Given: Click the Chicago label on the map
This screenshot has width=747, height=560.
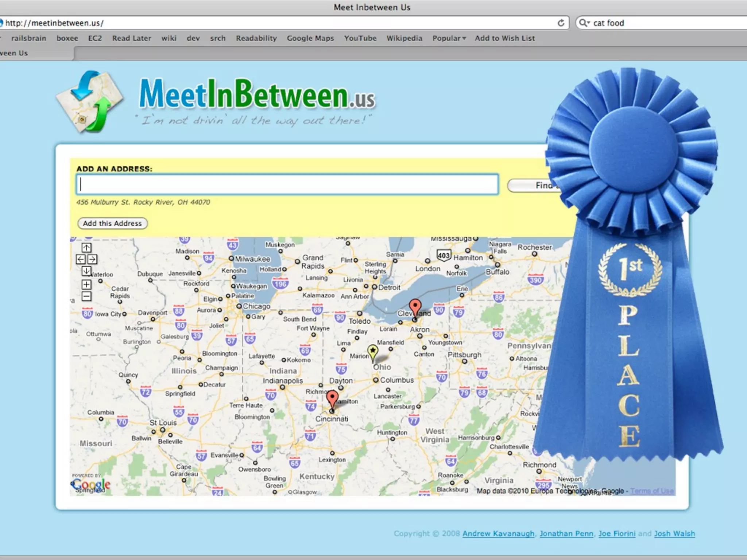Looking at the screenshot, I should (x=256, y=306).
